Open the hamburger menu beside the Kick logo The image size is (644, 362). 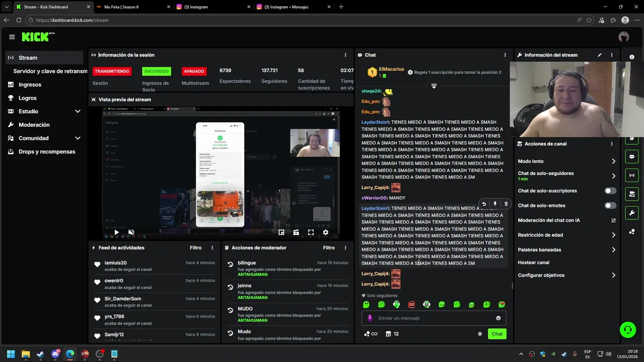(12, 37)
